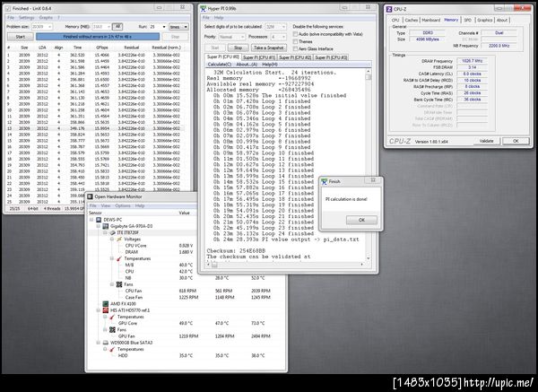The height and width of the screenshot is (392, 538).
Task: Open the Graphs menu in LinX
Action: tap(46, 18)
